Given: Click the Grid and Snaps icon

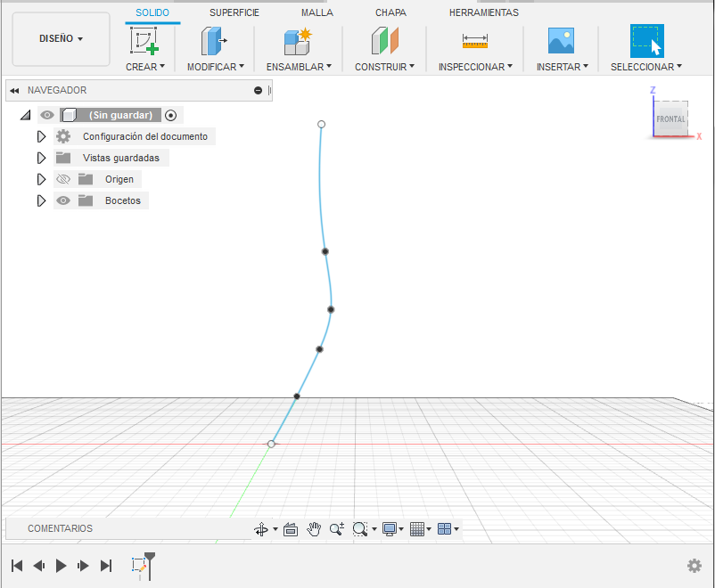Looking at the screenshot, I should [x=416, y=529].
